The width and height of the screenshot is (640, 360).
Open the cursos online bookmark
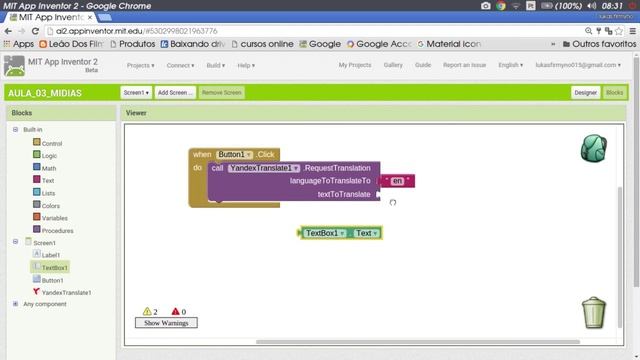[x=262, y=44]
